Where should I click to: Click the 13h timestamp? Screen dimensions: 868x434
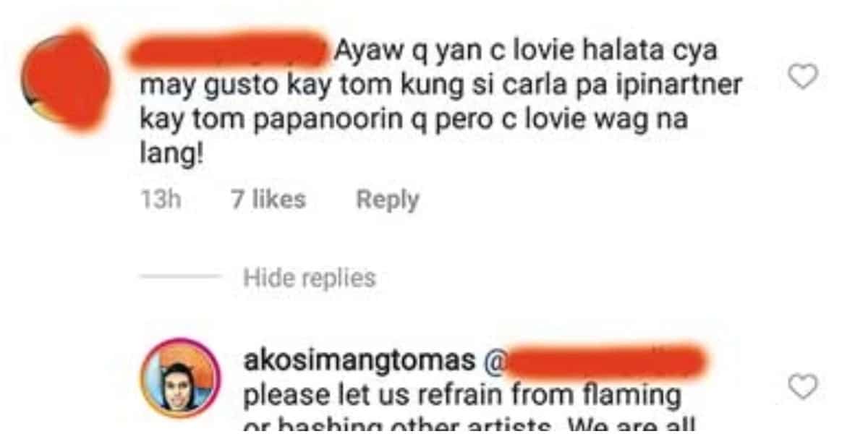click(x=160, y=200)
